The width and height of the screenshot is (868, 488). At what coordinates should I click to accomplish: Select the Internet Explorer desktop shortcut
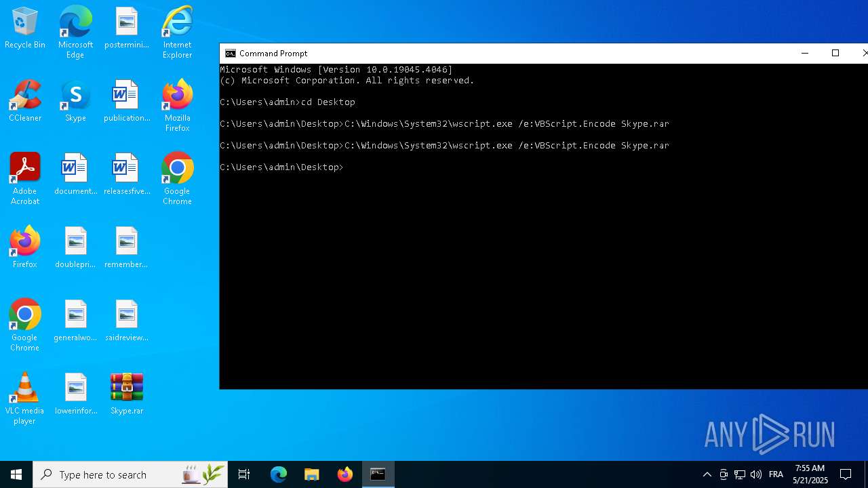pos(177,33)
